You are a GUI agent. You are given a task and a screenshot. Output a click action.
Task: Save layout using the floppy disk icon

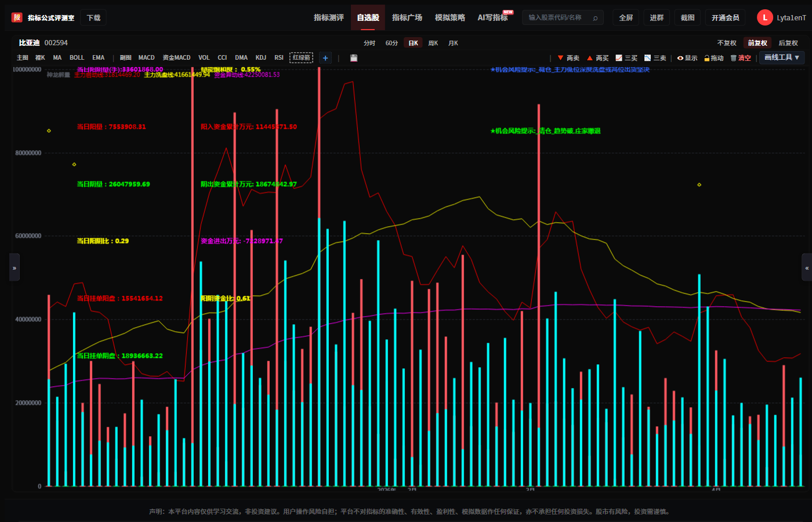click(354, 58)
